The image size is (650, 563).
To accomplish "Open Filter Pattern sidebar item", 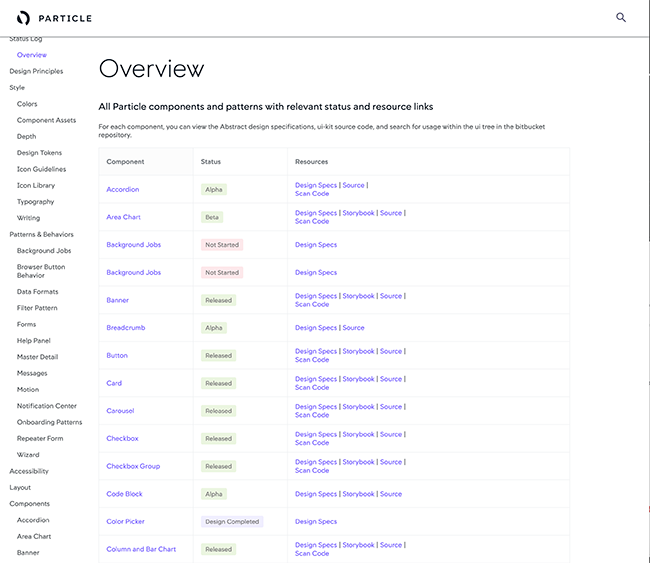I will (37, 308).
